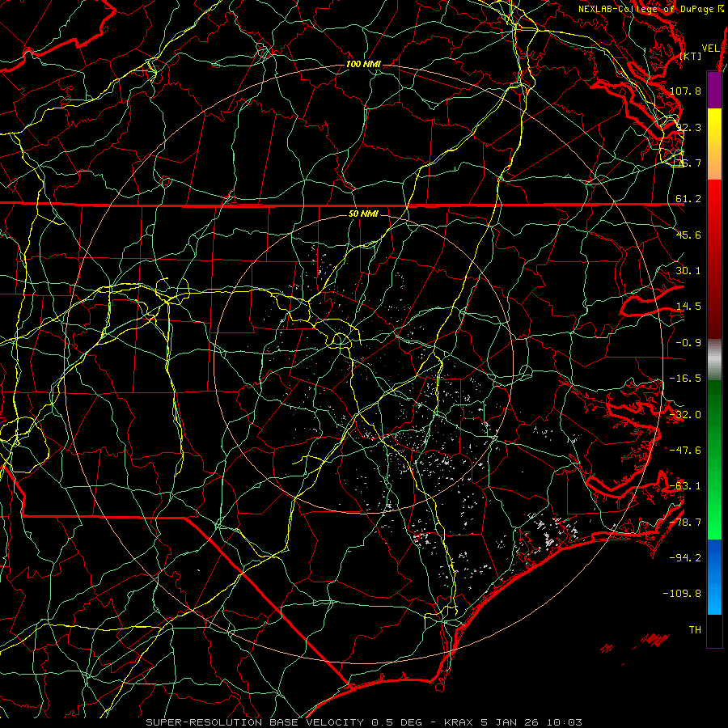Click the -47.6 velocity value
728x728 pixels.
(x=685, y=451)
